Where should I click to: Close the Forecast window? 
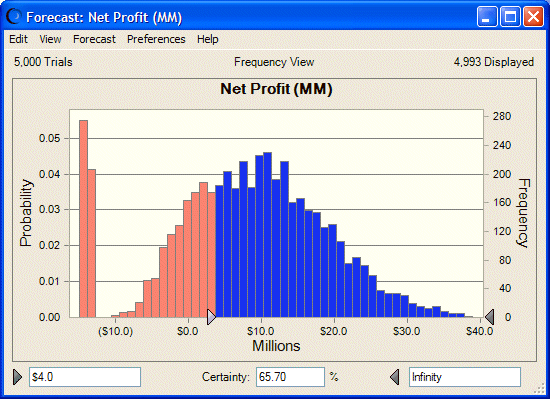(533, 16)
